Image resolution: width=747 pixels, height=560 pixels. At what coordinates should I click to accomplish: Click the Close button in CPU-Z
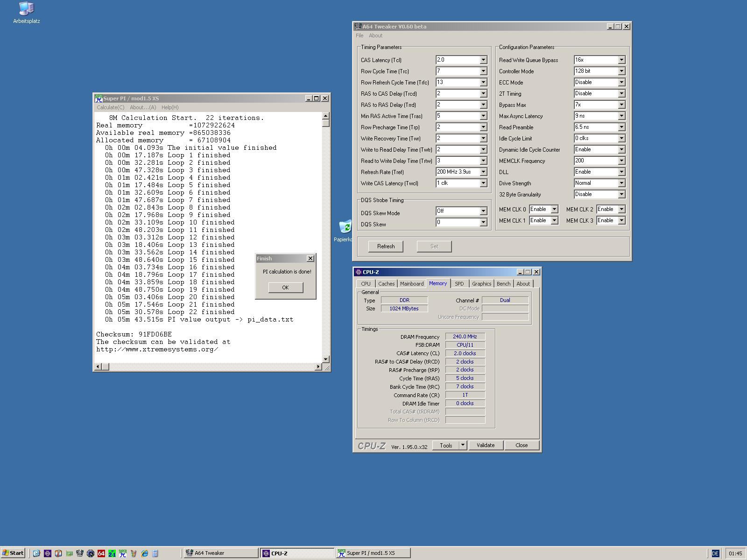click(x=521, y=445)
